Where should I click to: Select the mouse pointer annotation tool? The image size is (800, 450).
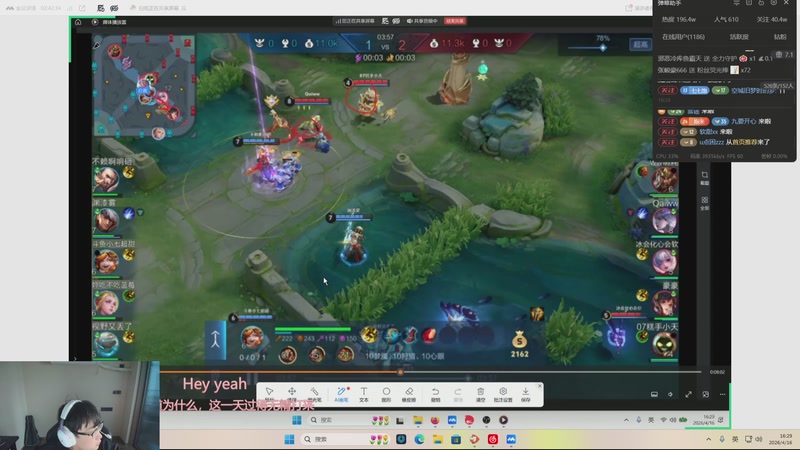click(269, 393)
